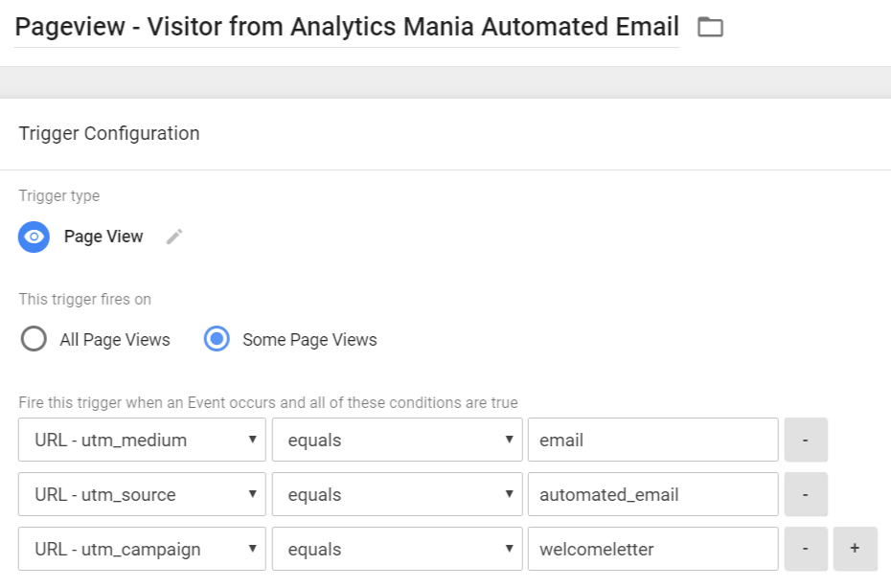Open the URL - utm_medium variable dropdown
Image resolution: width=891 pixels, height=588 pixels.
pos(142,441)
